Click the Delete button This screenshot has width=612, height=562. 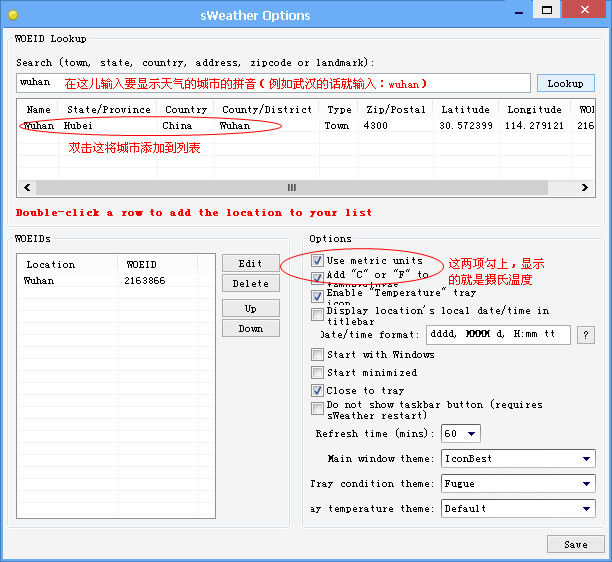pos(251,284)
